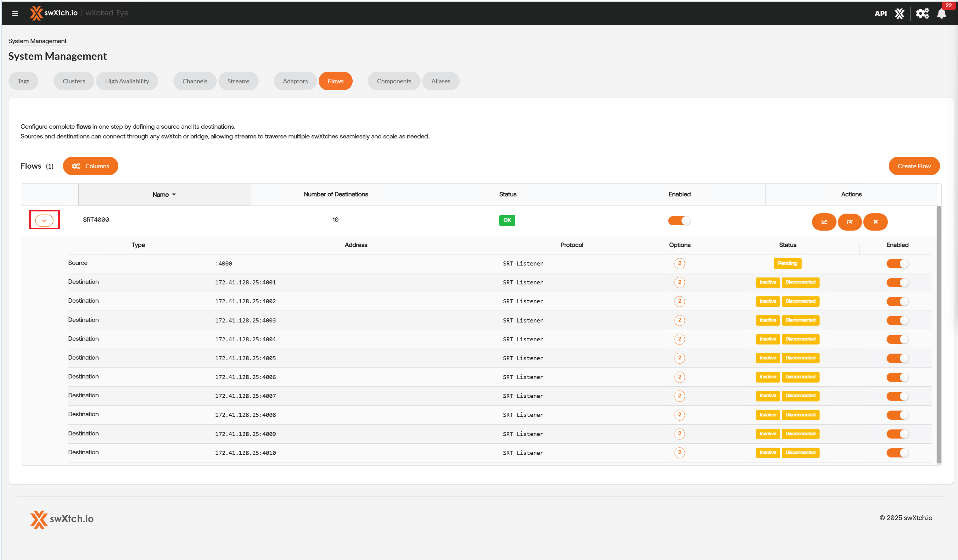Switch to the High Availability tab

tap(126, 81)
